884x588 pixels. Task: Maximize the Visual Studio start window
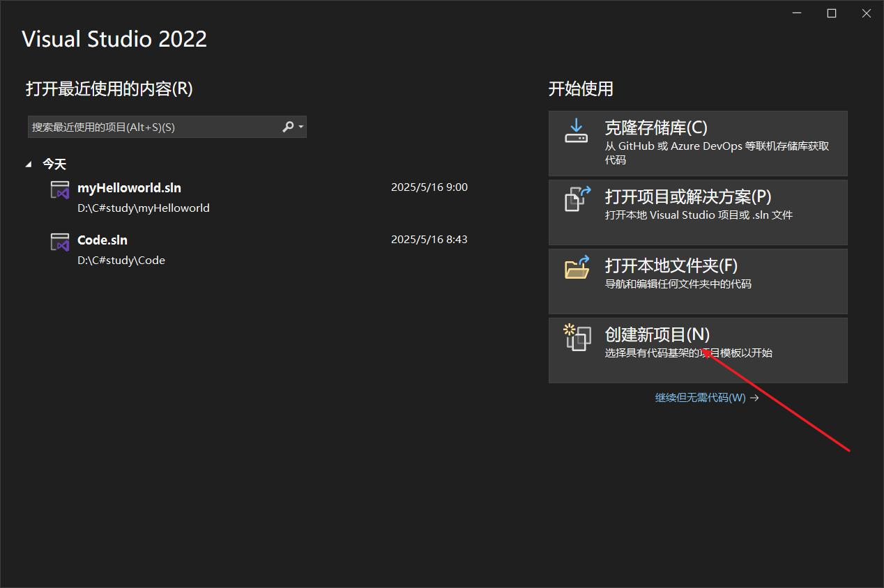tap(832, 13)
